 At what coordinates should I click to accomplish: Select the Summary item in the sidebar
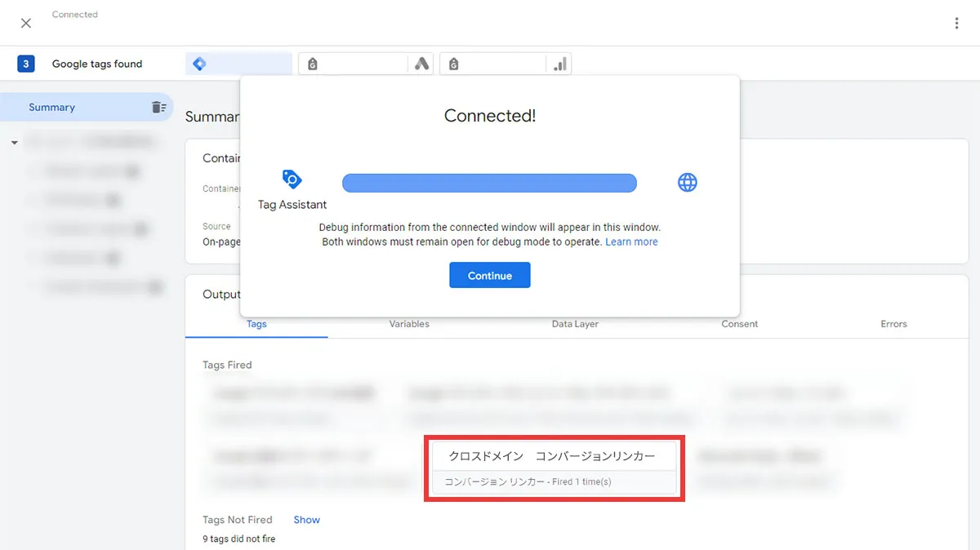pos(51,107)
